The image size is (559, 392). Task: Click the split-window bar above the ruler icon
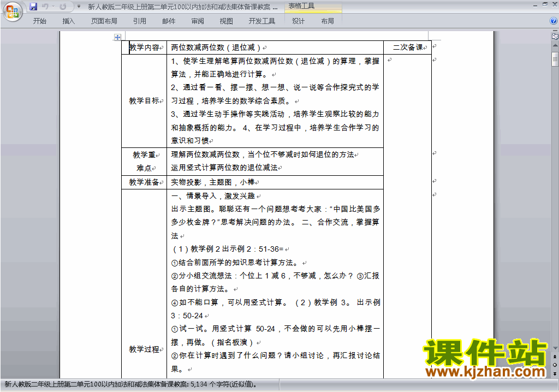555,31
